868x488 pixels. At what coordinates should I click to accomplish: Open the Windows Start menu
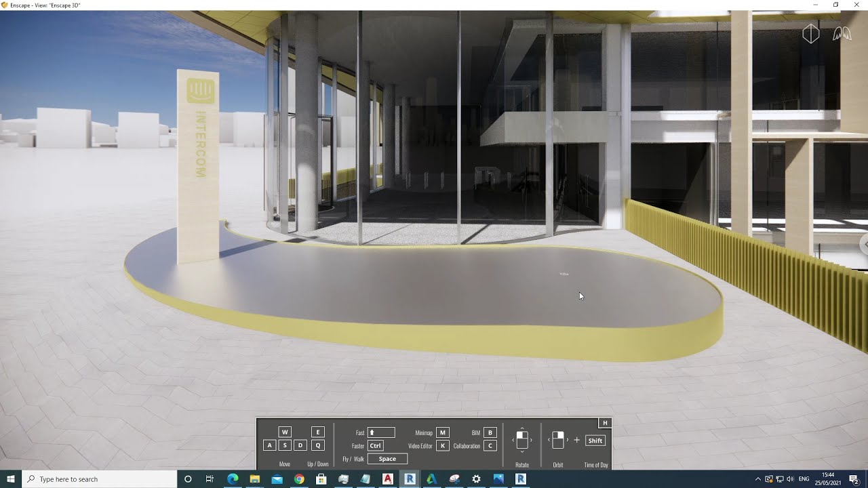coord(11,479)
